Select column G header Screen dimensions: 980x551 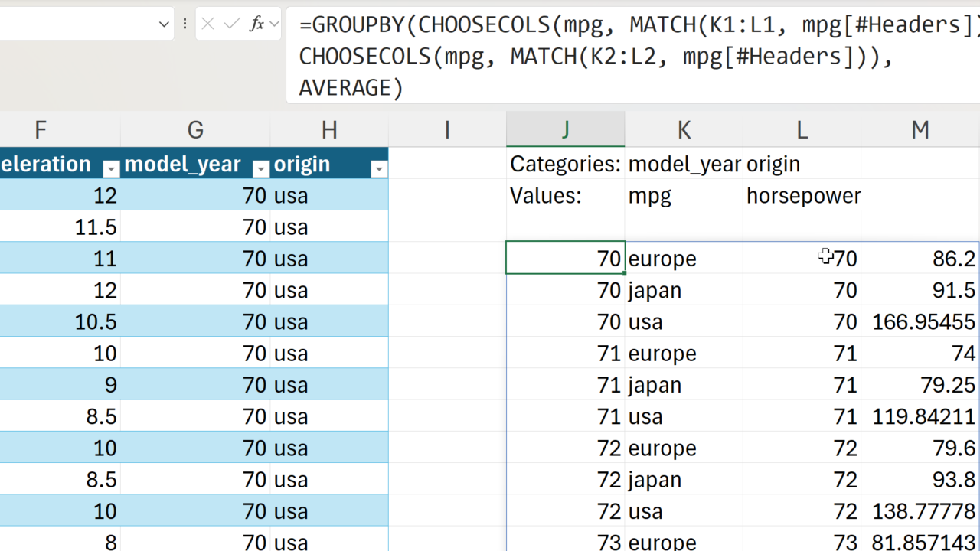point(195,130)
